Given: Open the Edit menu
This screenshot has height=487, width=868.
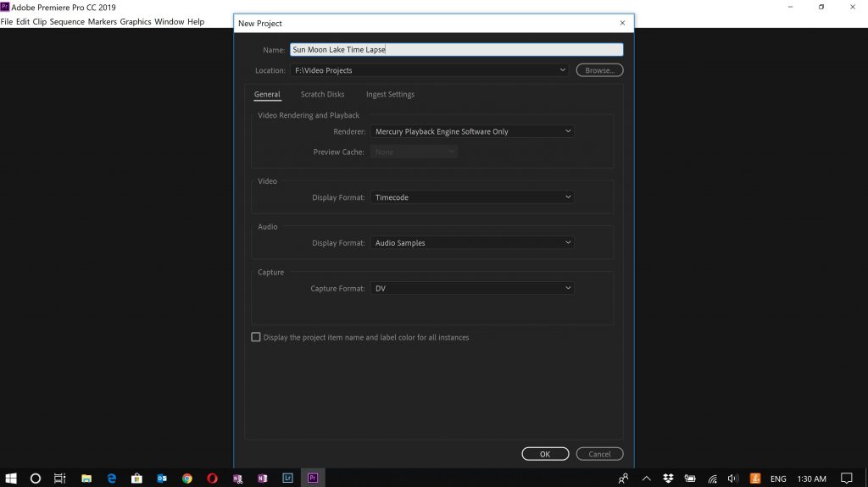Looking at the screenshot, I should tap(23, 21).
